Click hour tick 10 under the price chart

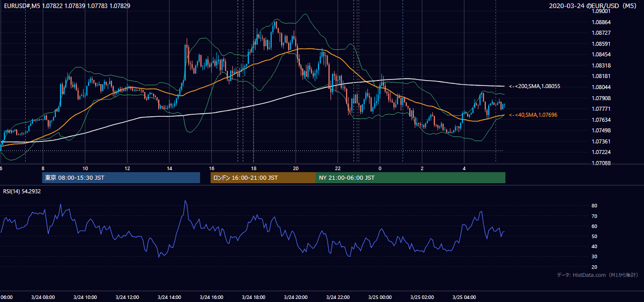(85, 168)
